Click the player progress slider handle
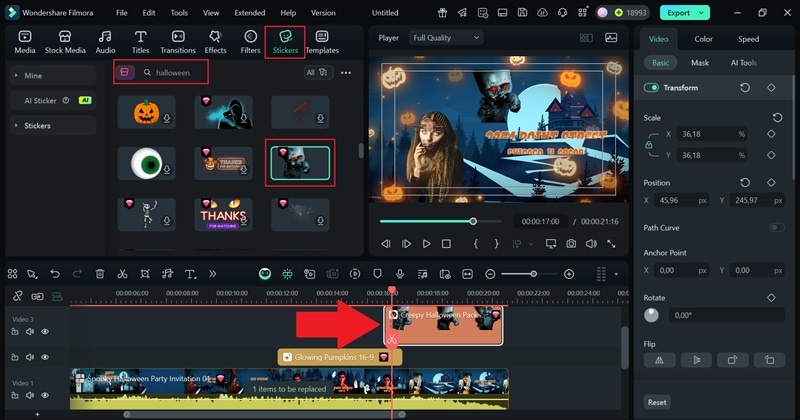The image size is (800, 420). pyautogui.click(x=473, y=221)
